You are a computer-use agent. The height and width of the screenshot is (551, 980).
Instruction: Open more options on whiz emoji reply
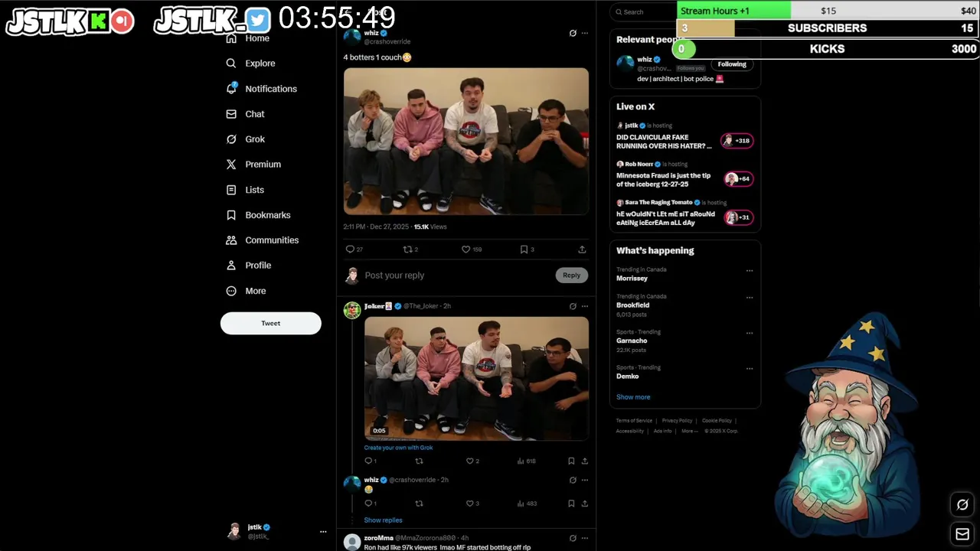tap(585, 480)
